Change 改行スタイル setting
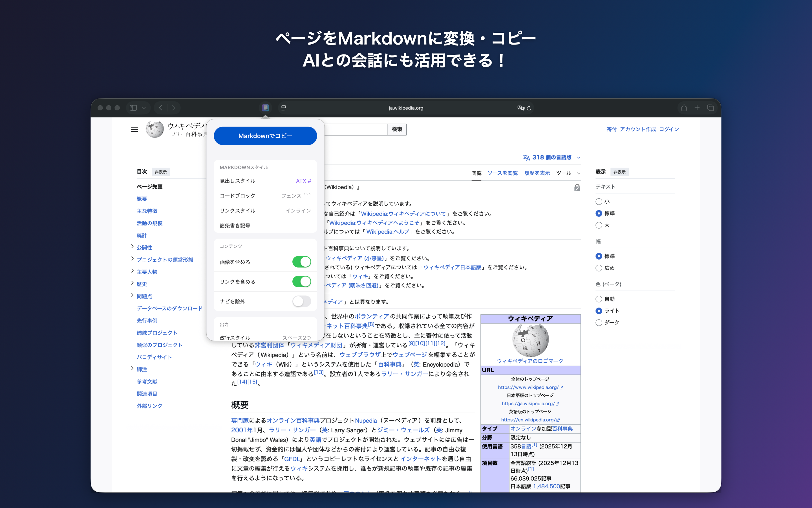 (265, 337)
